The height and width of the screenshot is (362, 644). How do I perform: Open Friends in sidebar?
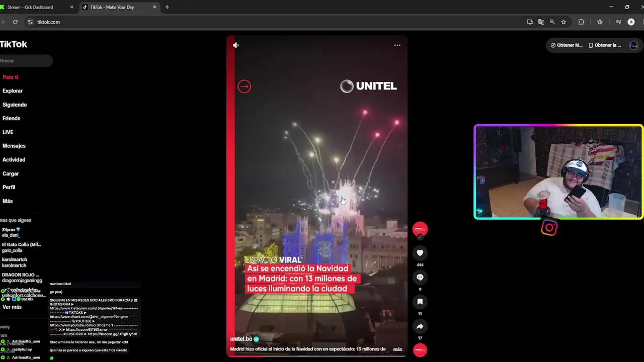[x=11, y=119]
